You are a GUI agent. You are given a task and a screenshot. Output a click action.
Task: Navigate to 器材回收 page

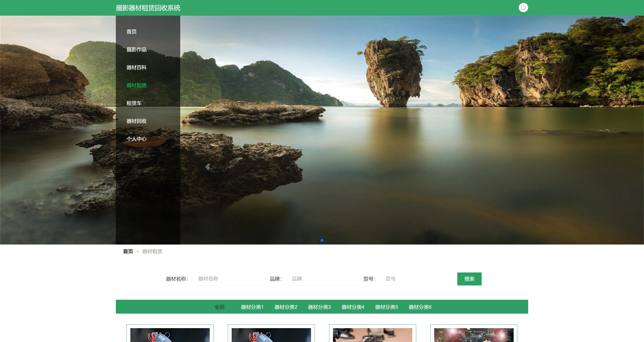click(x=136, y=121)
